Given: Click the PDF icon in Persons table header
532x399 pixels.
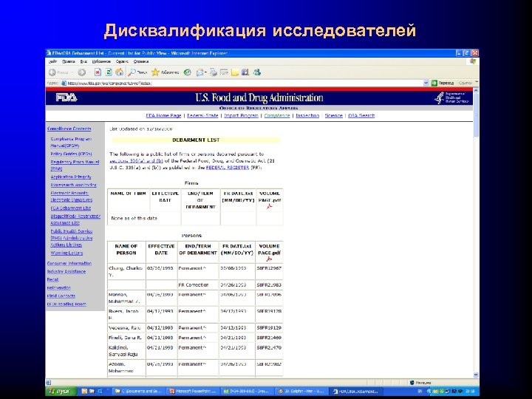Looking at the screenshot, I should tap(269, 259).
